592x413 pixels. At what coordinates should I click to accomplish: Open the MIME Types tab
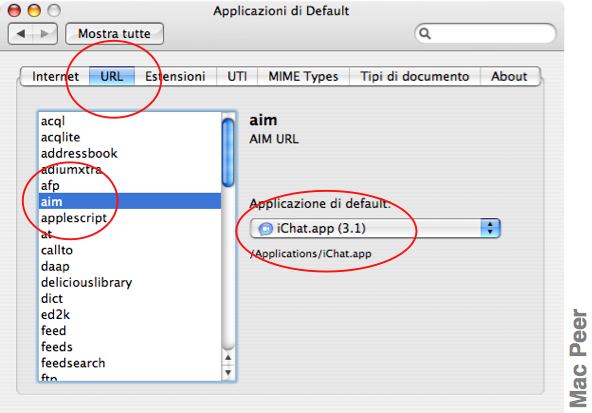click(x=303, y=76)
